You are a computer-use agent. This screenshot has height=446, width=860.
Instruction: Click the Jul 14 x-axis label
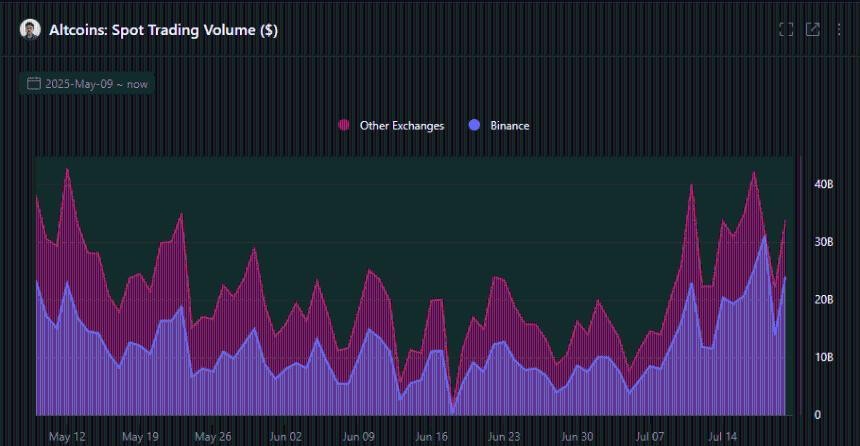[x=722, y=437]
